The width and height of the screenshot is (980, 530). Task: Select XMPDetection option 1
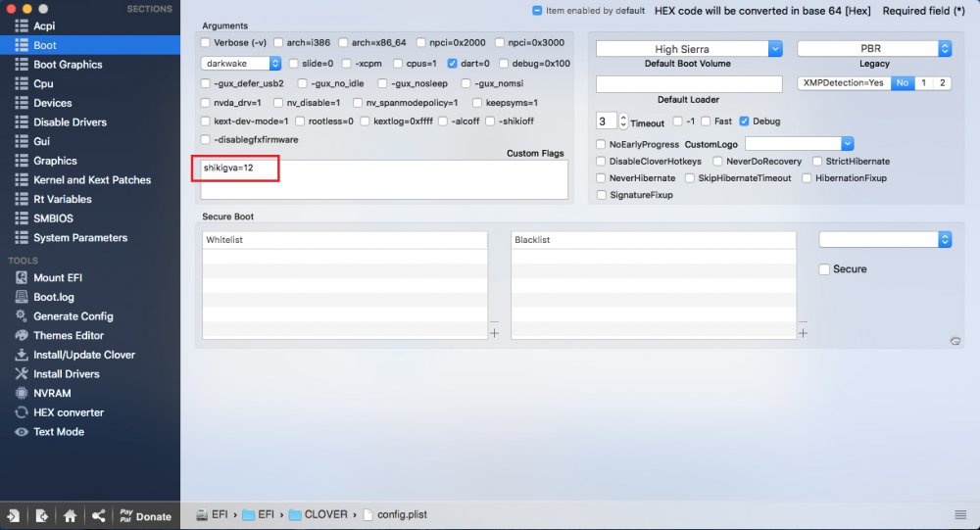click(x=924, y=83)
